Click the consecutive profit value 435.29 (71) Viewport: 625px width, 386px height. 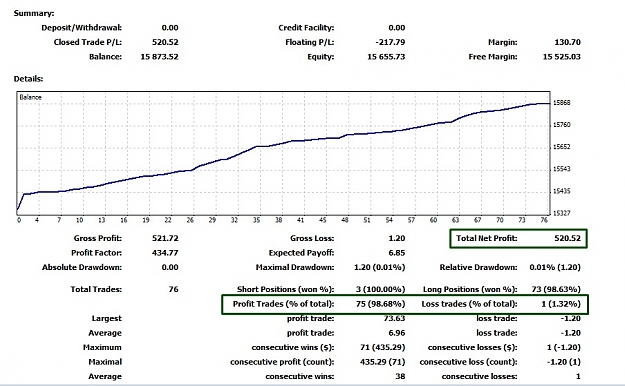click(382, 362)
